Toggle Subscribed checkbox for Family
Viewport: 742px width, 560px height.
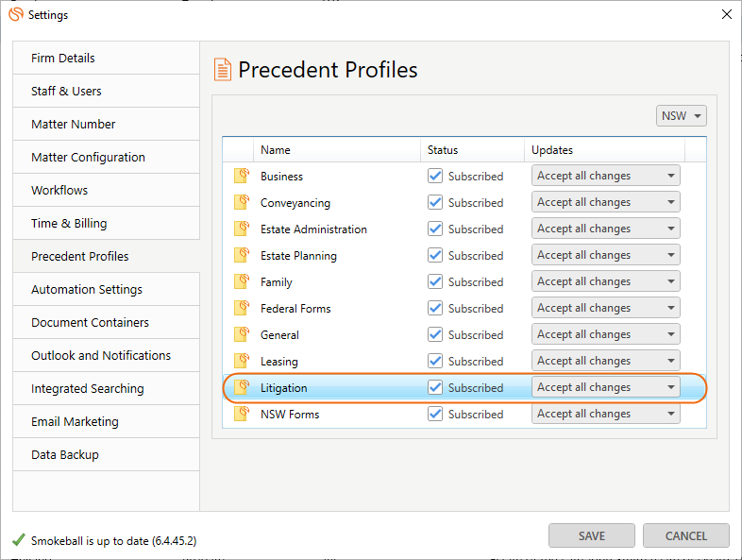tap(435, 281)
